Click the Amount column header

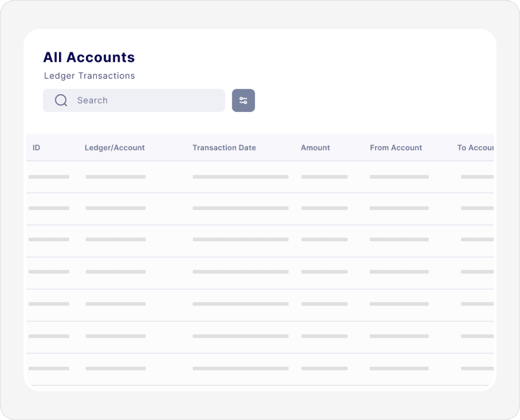click(x=315, y=148)
